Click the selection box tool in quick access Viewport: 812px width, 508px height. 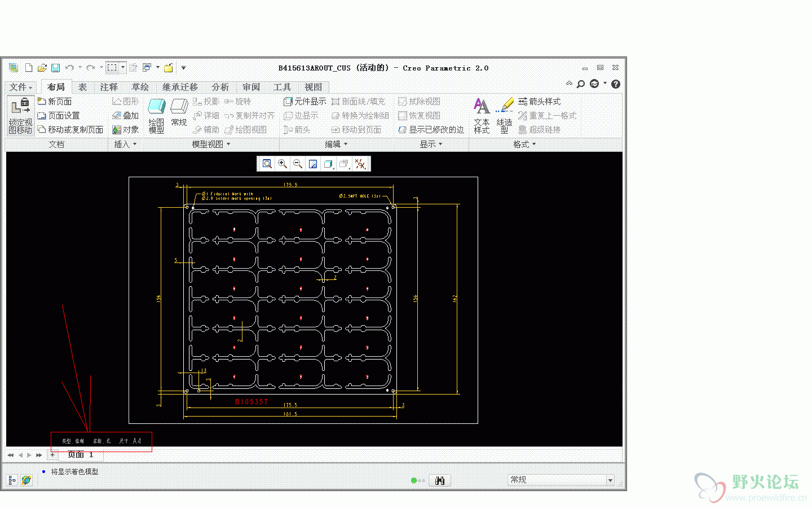tap(112, 68)
